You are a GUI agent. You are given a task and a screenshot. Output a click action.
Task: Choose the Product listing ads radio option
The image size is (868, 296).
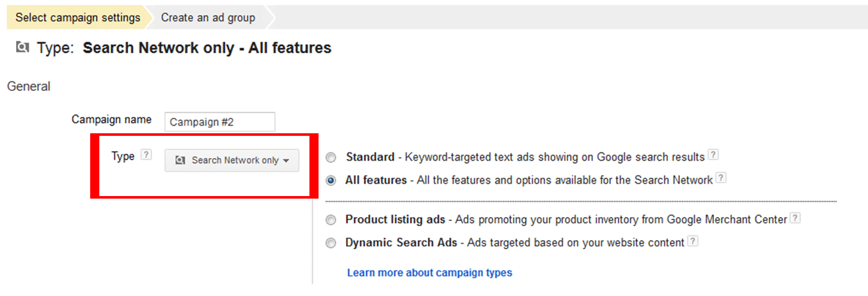[x=331, y=220]
